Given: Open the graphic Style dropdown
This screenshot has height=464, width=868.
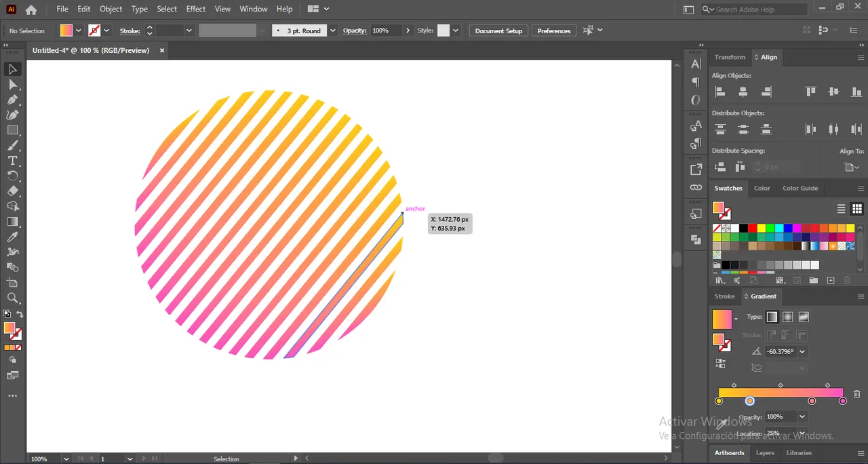Looking at the screenshot, I should point(456,31).
